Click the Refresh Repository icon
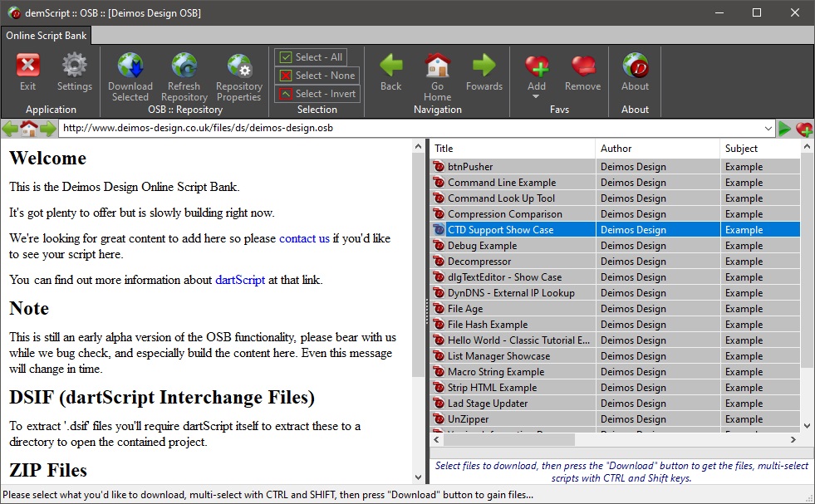Screen dimensions: 815x504 click(x=184, y=65)
